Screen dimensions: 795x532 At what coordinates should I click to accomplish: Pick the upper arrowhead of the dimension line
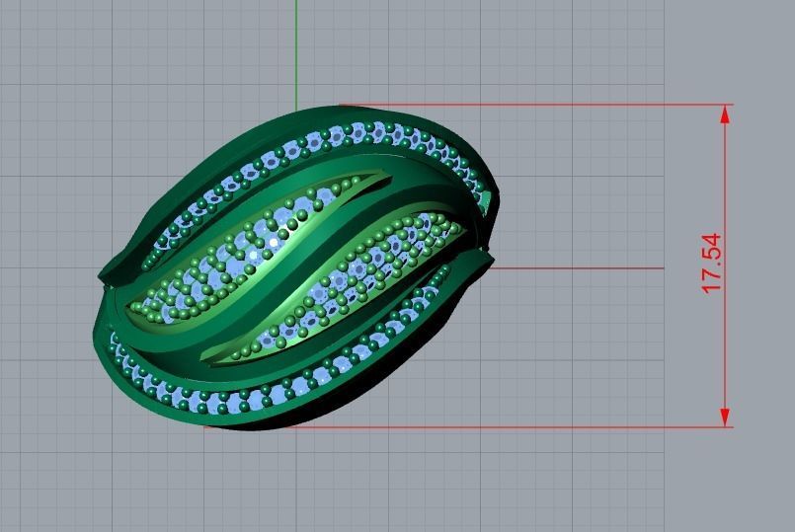pos(725,114)
